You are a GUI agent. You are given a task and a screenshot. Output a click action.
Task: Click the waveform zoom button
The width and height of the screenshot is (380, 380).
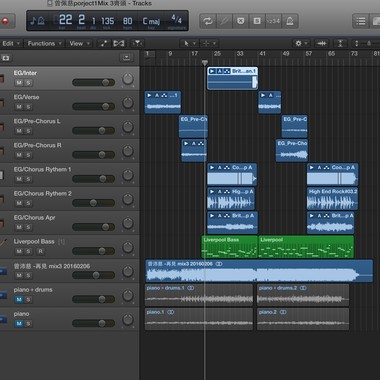(x=321, y=43)
